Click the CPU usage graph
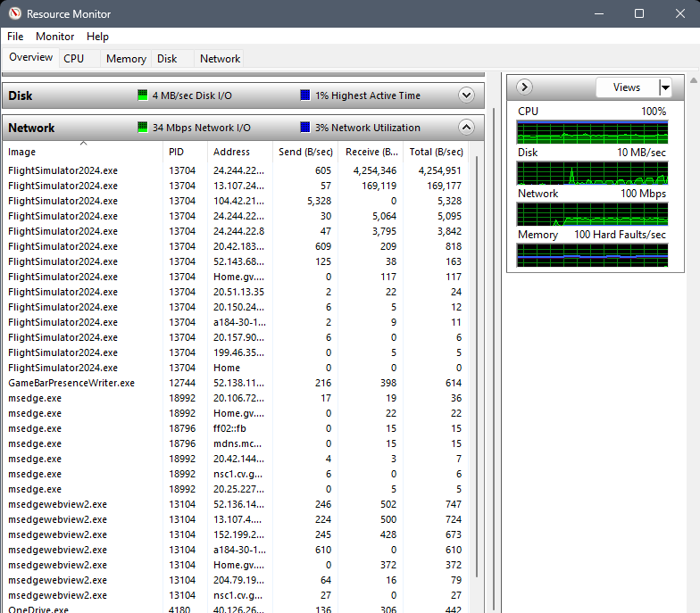The height and width of the screenshot is (613, 700). coord(592,132)
